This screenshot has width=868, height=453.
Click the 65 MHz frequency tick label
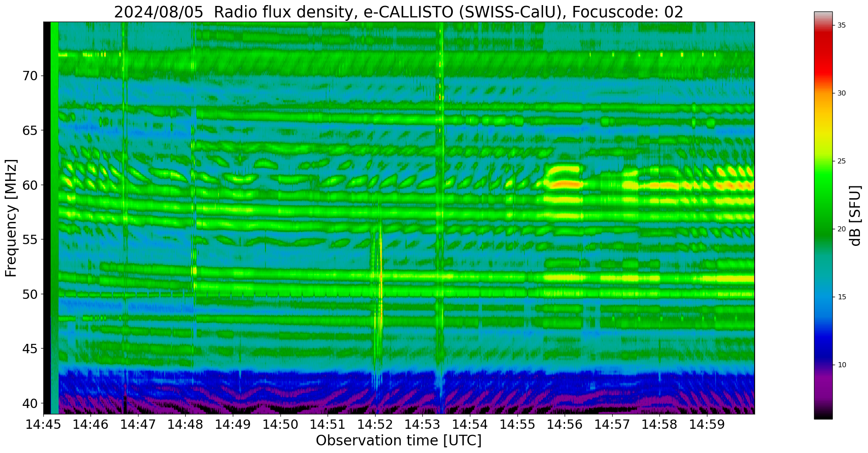(30, 130)
